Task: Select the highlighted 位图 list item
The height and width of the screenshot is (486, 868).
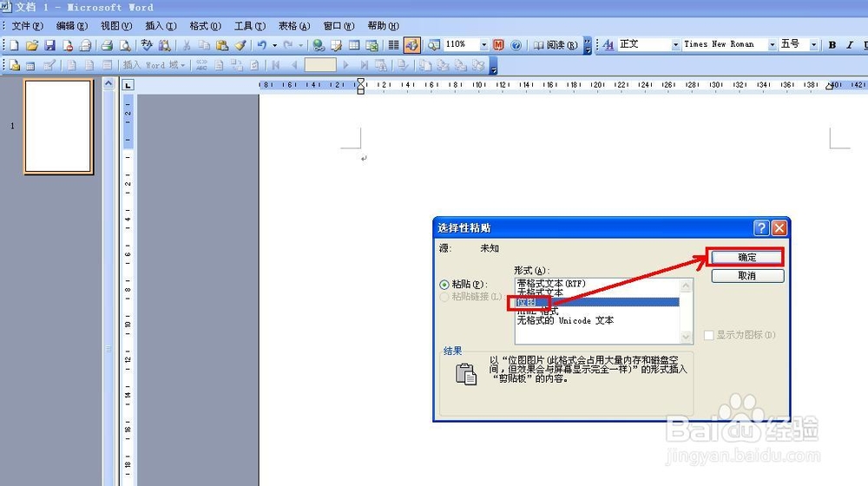Action: pyautogui.click(x=597, y=302)
